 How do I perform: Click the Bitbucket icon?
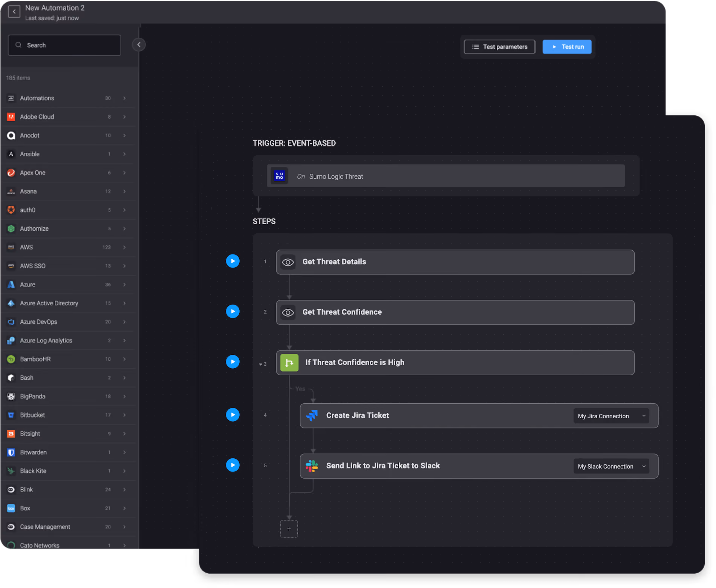pos(11,415)
